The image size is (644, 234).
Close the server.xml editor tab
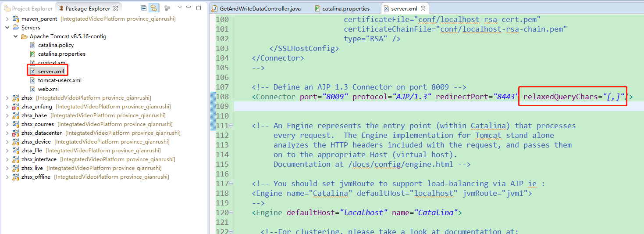pyautogui.click(x=423, y=8)
